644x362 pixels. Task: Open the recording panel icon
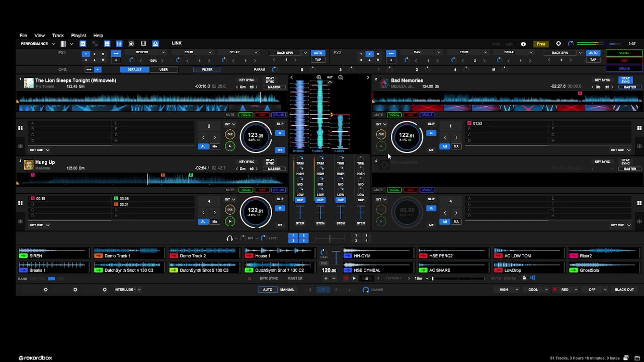131,44
